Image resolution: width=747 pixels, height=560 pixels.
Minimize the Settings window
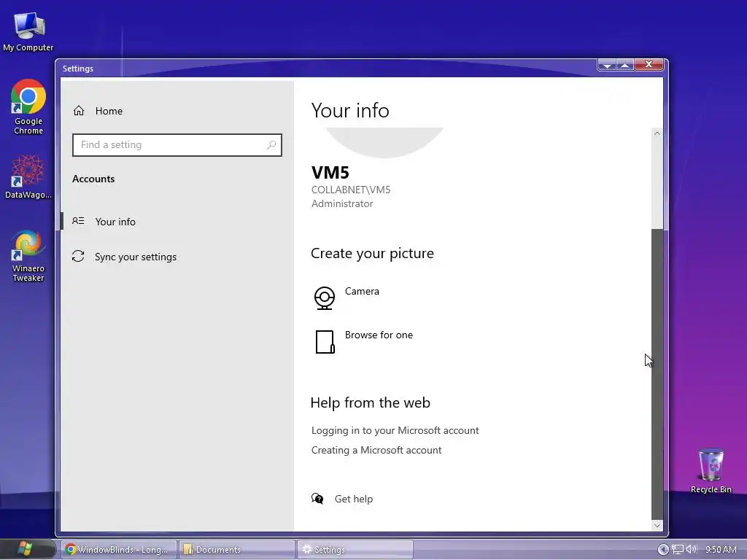point(607,65)
